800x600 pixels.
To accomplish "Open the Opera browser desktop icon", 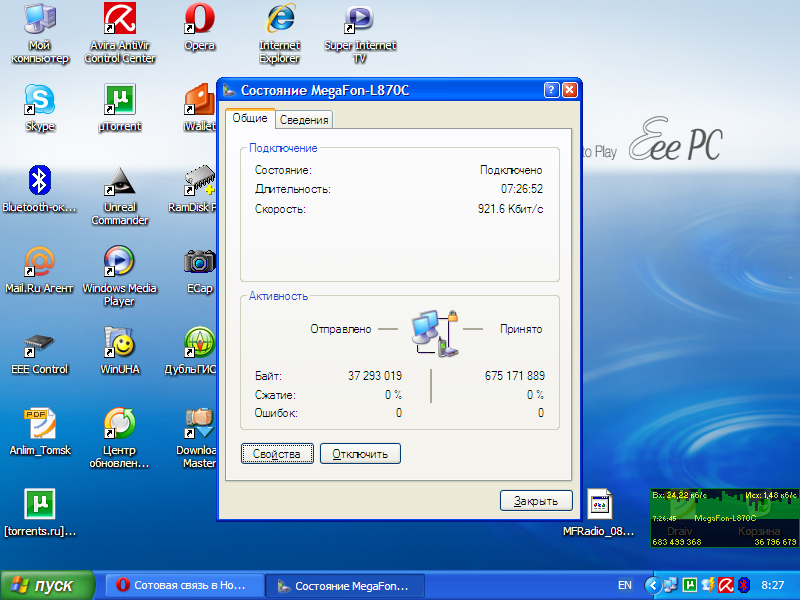I will (199, 19).
